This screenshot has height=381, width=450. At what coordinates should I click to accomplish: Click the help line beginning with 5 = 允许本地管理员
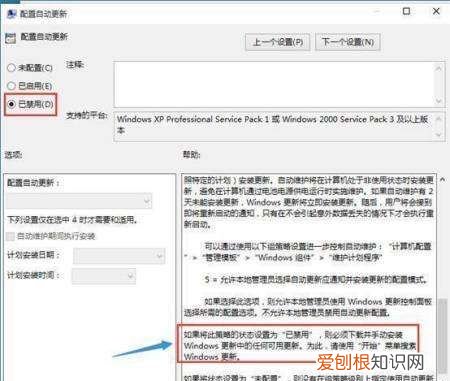click(316, 279)
